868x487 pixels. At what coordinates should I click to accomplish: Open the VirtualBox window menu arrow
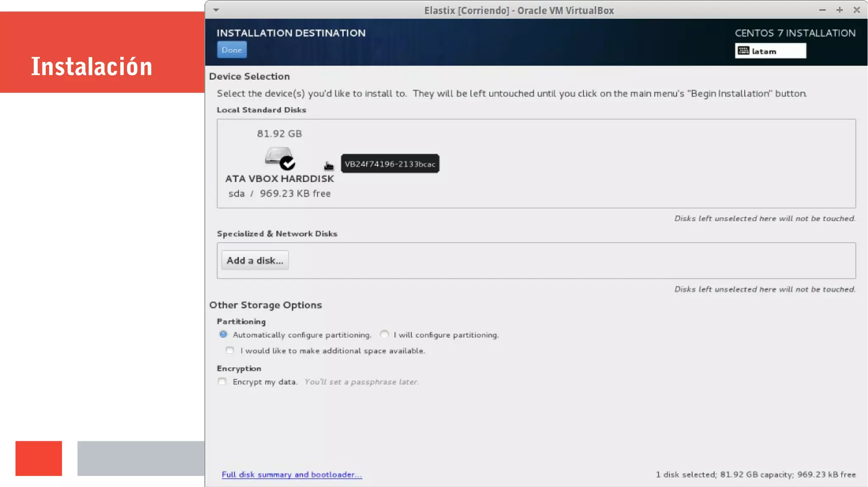(216, 10)
